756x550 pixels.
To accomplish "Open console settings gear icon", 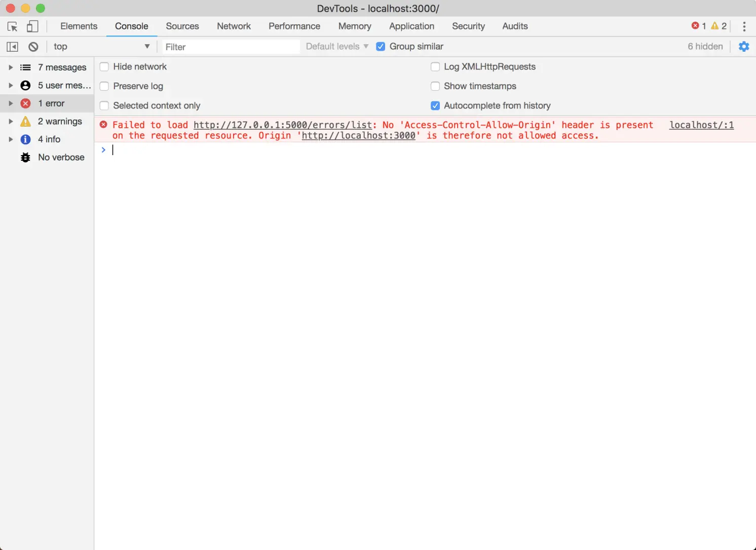I will [x=744, y=47].
